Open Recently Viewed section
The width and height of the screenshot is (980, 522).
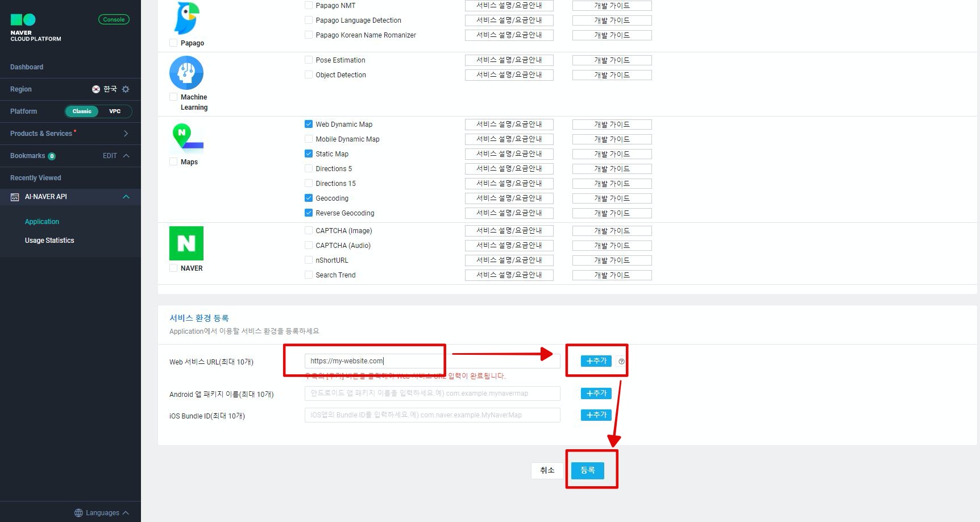[36, 178]
